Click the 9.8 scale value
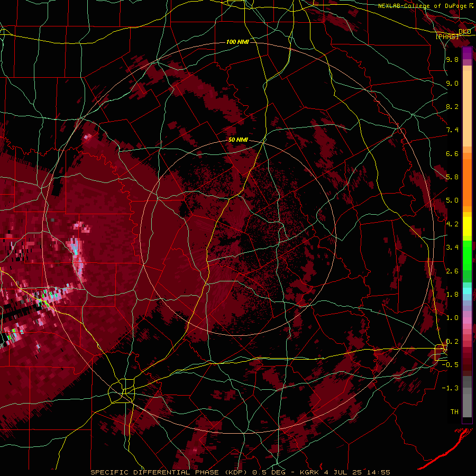This screenshot has height=476, width=476. [452, 59]
